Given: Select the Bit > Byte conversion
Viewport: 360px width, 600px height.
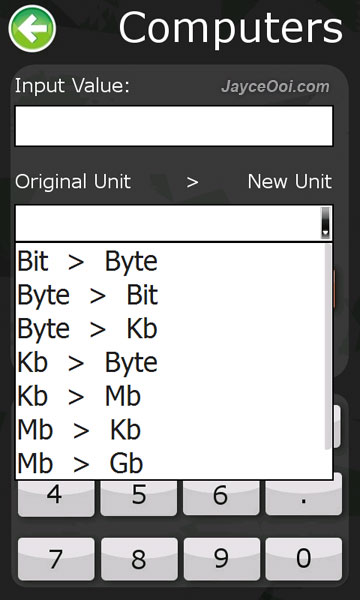Looking at the screenshot, I should click(171, 261).
